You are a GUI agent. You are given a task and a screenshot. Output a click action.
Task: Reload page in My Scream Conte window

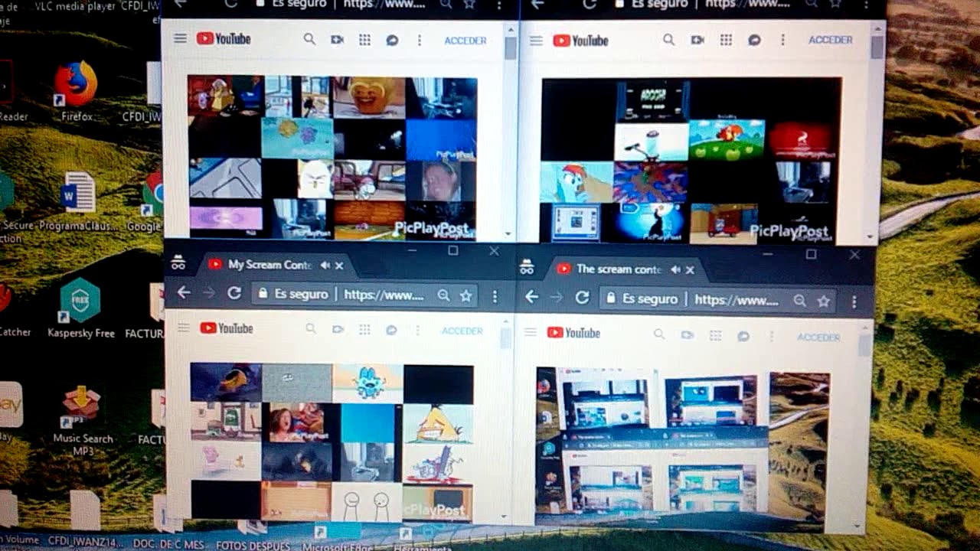(x=234, y=293)
